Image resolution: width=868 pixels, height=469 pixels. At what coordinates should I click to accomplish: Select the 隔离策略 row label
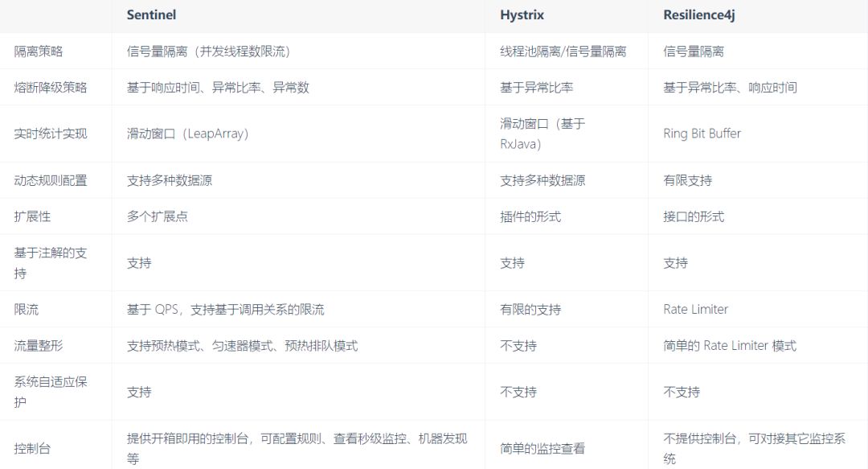point(39,51)
